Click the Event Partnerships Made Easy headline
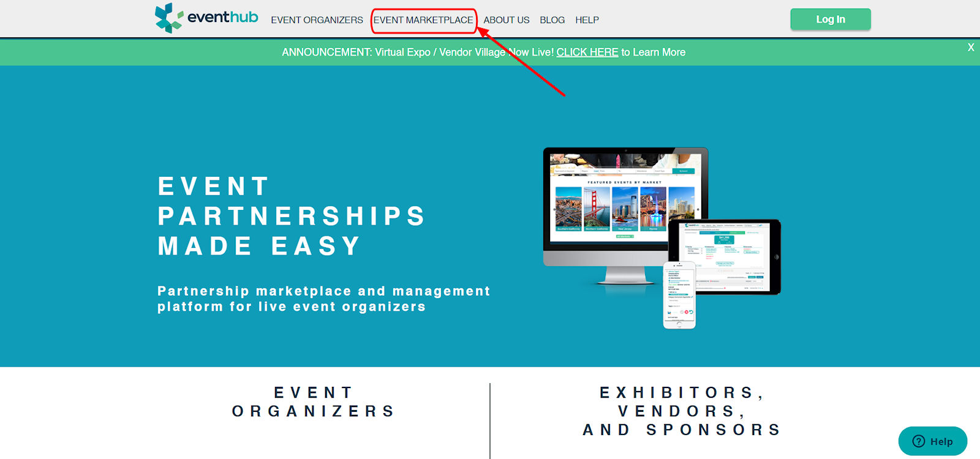The height and width of the screenshot is (459, 980). coord(292,216)
